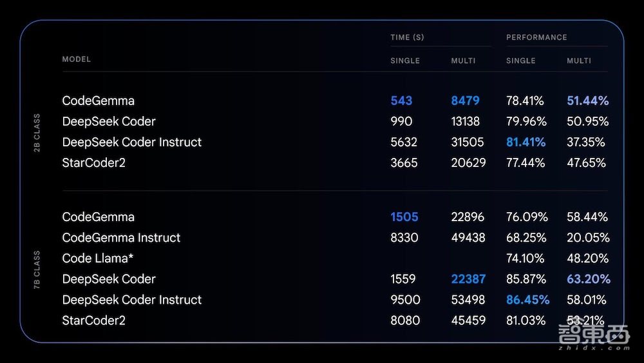Click the highlighted 86.45% performance value
The width and height of the screenshot is (644, 363).
pos(527,300)
